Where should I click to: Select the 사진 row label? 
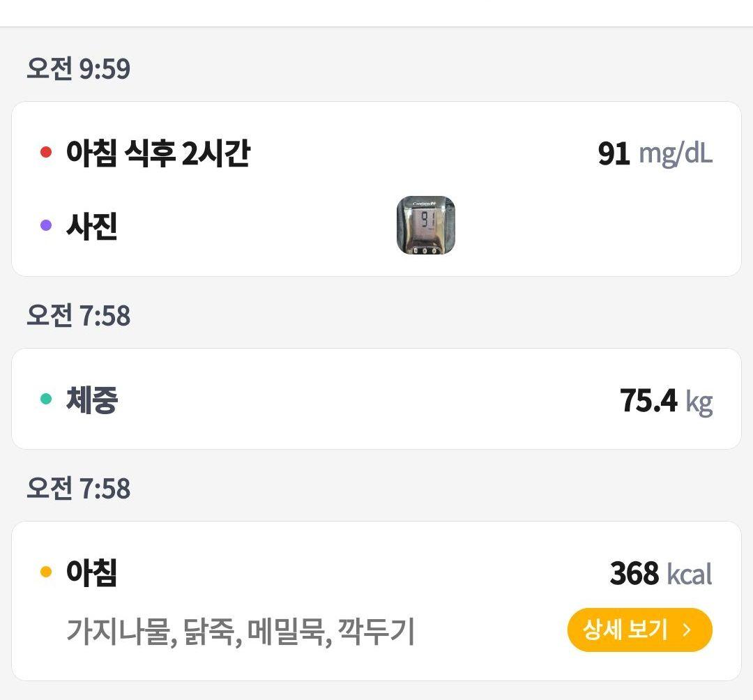tap(92, 226)
